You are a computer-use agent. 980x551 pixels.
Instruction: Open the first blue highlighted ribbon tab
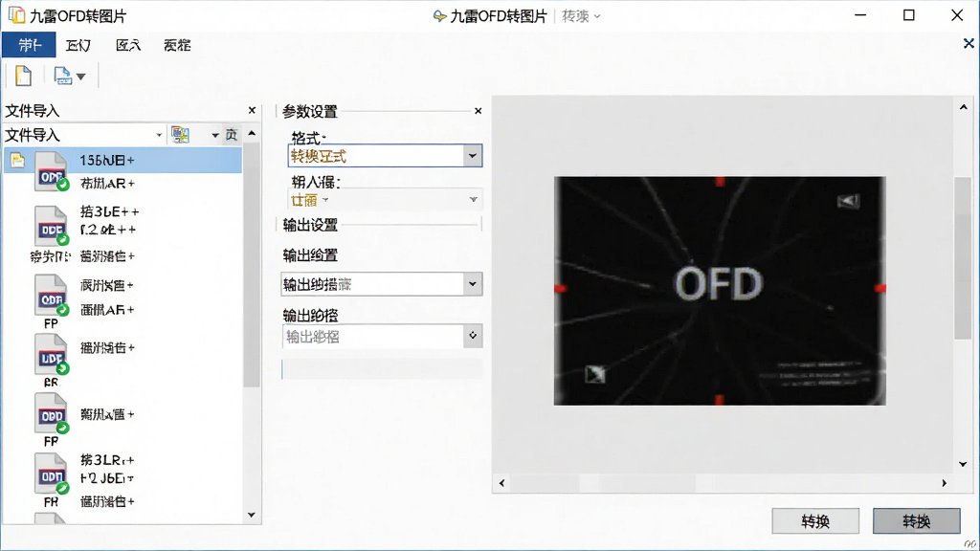pos(30,45)
